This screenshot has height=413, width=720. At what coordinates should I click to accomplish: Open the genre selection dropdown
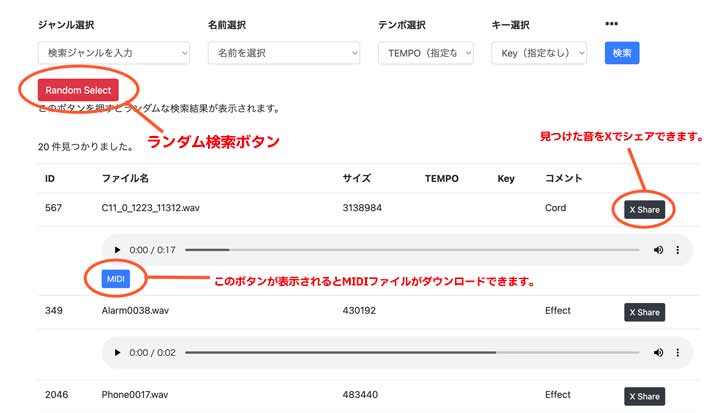[113, 53]
